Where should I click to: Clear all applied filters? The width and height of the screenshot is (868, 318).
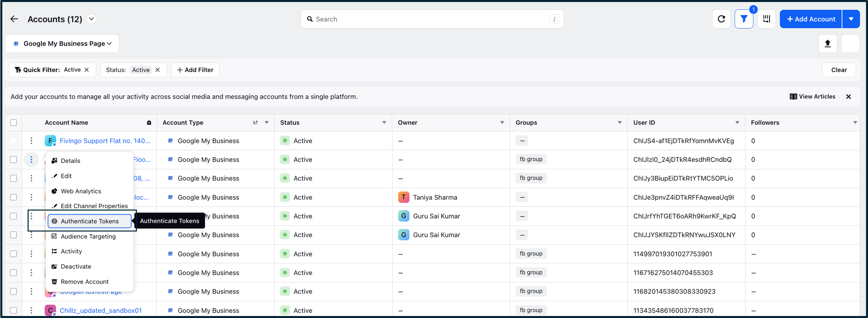pos(839,70)
